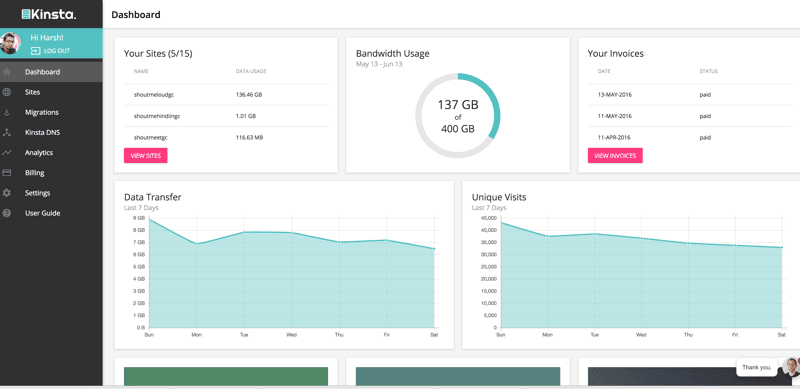This screenshot has width=800, height=389.
Task: Select the shoutmehindiingc site row
Action: [226, 116]
